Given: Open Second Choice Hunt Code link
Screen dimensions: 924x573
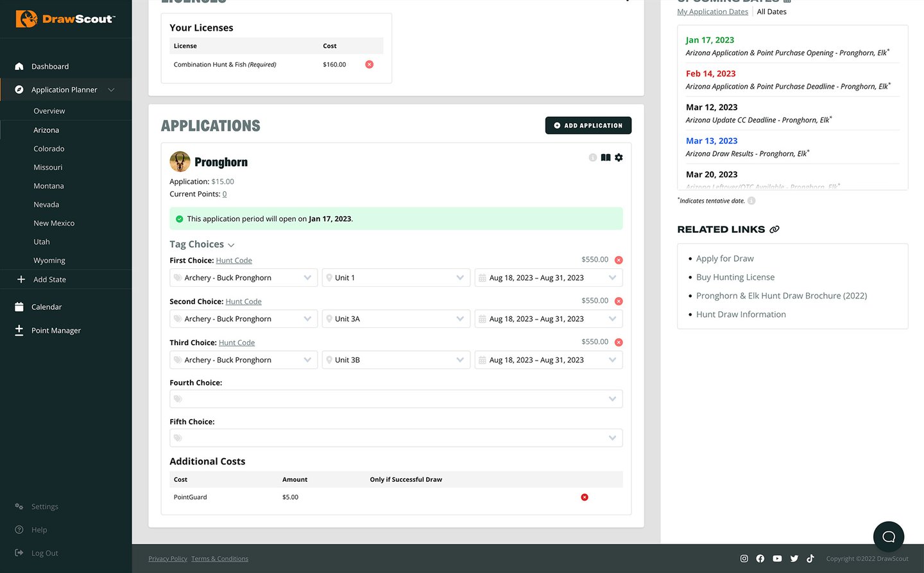Looking at the screenshot, I should [x=244, y=302].
